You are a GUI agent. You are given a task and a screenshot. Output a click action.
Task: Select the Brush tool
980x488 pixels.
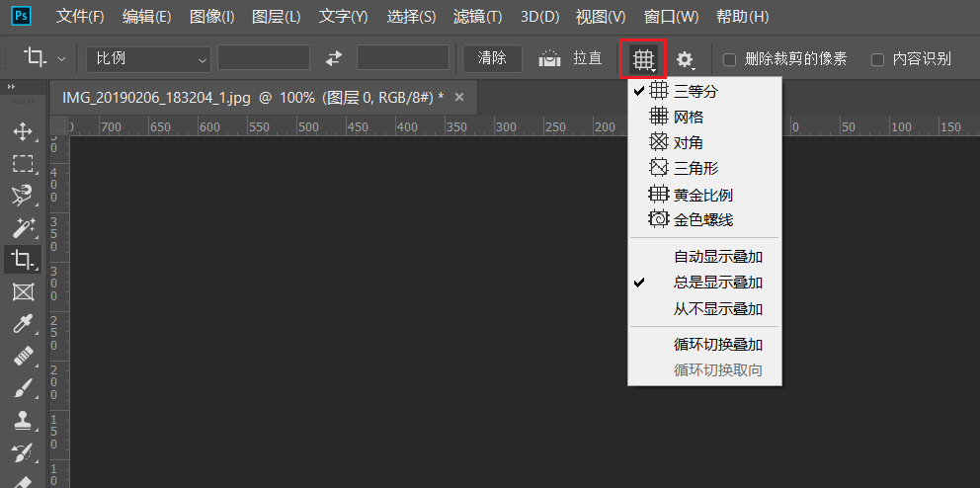(x=23, y=388)
